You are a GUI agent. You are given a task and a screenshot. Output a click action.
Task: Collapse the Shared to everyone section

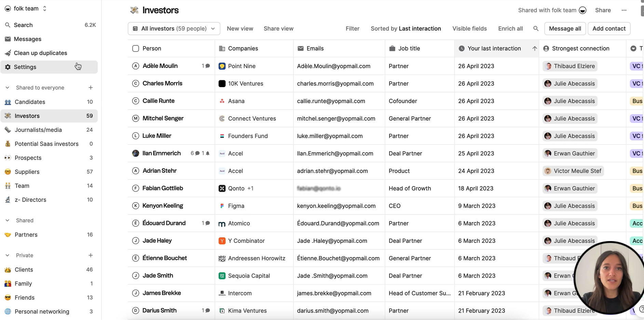8,88
